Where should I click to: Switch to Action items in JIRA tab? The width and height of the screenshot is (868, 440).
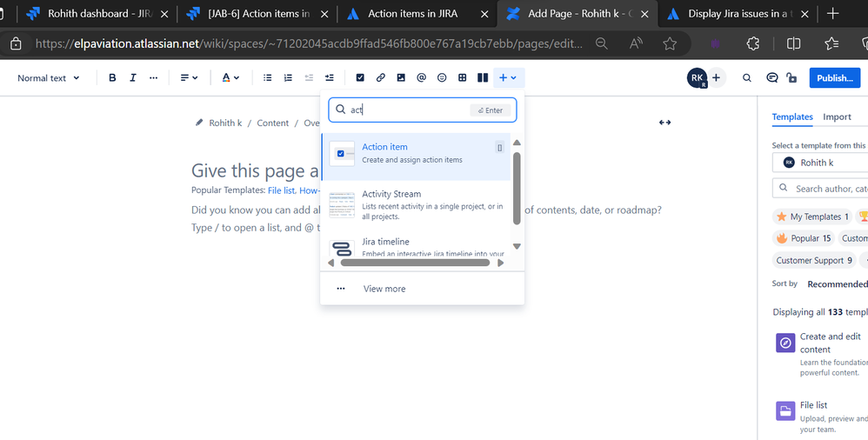[x=417, y=14]
